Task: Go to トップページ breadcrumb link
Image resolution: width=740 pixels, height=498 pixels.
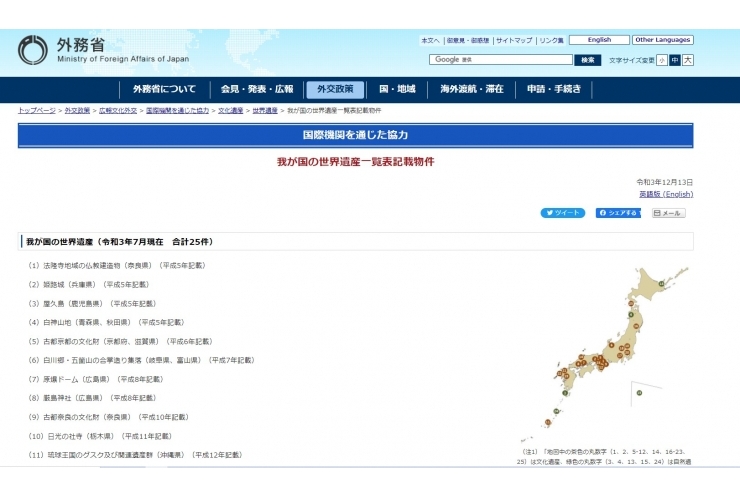Action: click(37, 110)
